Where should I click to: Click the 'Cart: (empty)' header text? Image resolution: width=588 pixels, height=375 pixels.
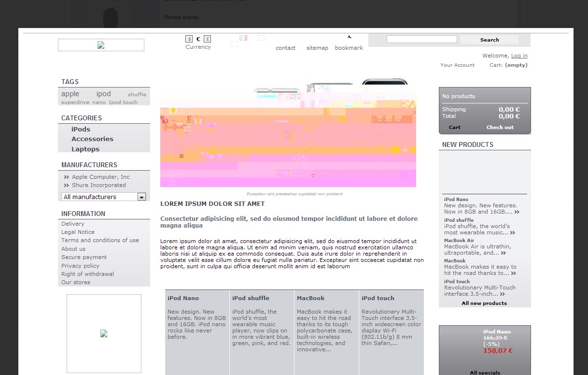pyautogui.click(x=508, y=65)
